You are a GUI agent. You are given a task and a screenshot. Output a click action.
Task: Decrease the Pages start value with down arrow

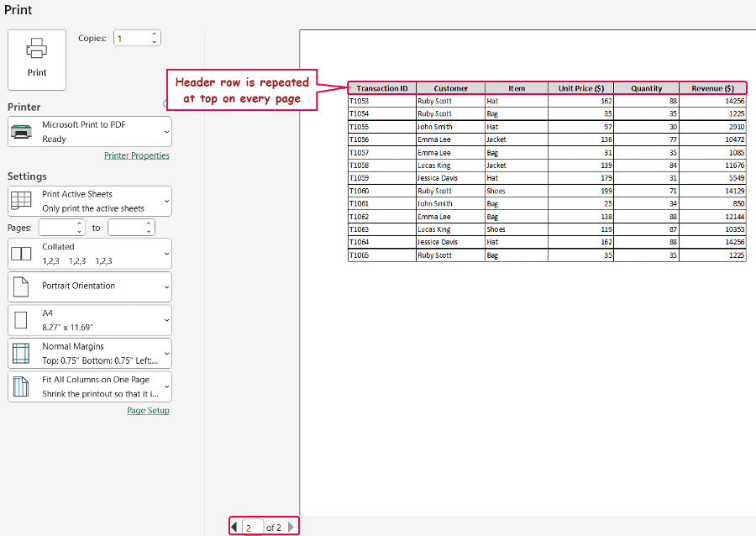point(80,231)
